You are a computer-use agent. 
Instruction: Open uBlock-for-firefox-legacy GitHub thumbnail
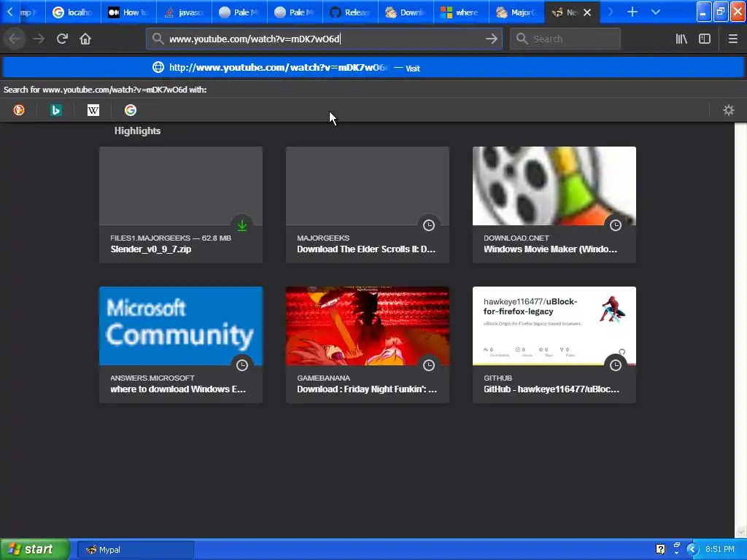[x=554, y=326]
